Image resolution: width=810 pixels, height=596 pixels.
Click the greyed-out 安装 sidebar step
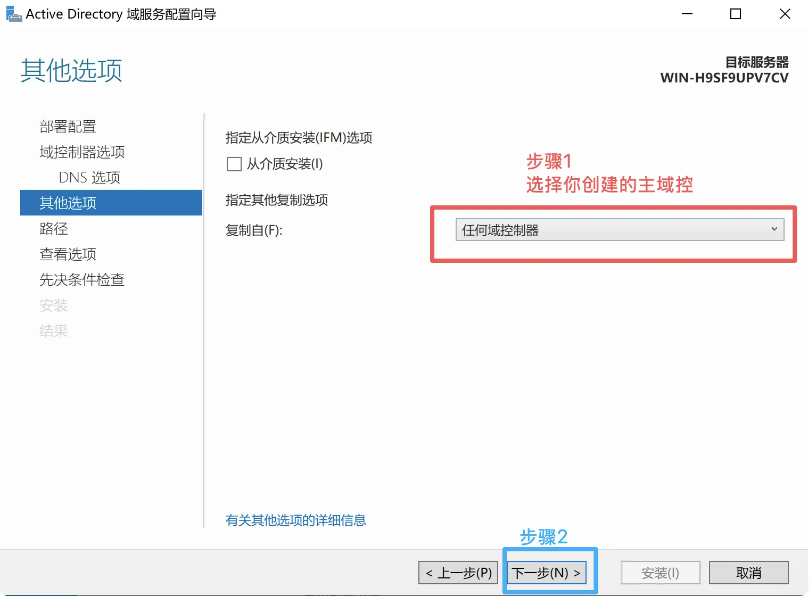point(54,306)
